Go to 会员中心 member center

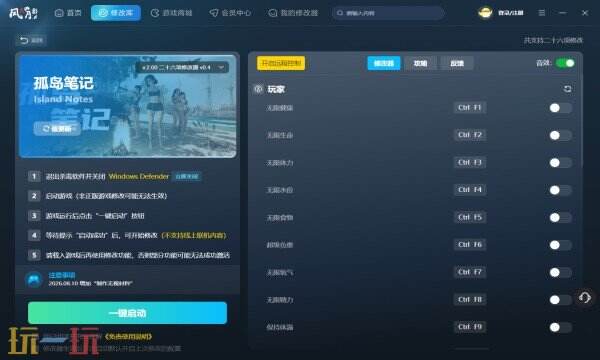point(230,13)
